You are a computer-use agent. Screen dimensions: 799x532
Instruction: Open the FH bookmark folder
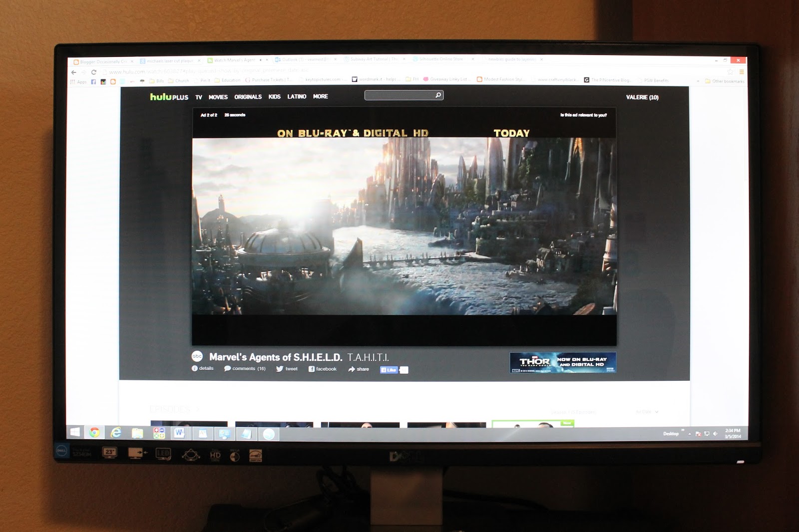(x=412, y=79)
